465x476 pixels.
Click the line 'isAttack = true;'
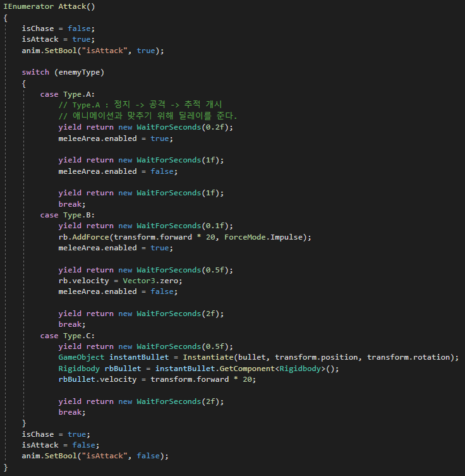coord(58,39)
